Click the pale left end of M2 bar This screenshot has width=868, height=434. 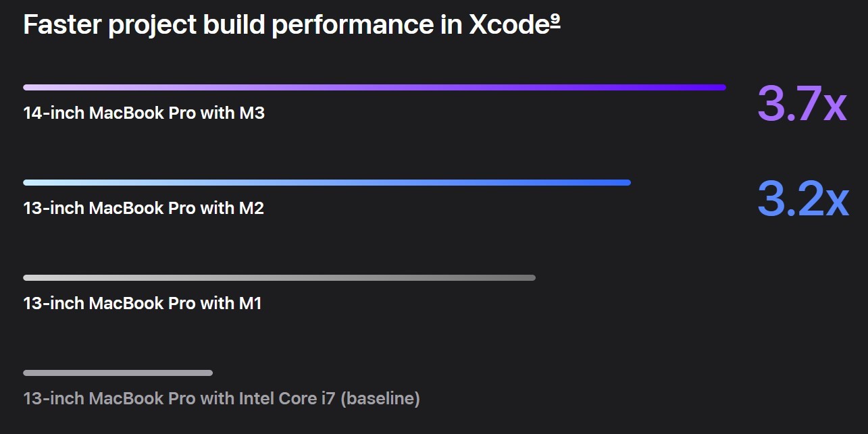[30, 182]
